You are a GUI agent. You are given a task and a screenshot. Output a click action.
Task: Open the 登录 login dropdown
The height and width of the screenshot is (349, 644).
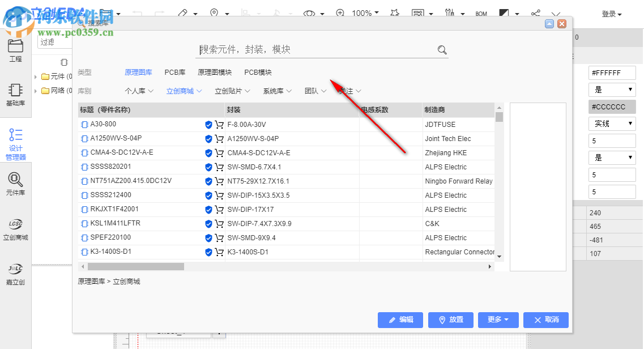612,14
